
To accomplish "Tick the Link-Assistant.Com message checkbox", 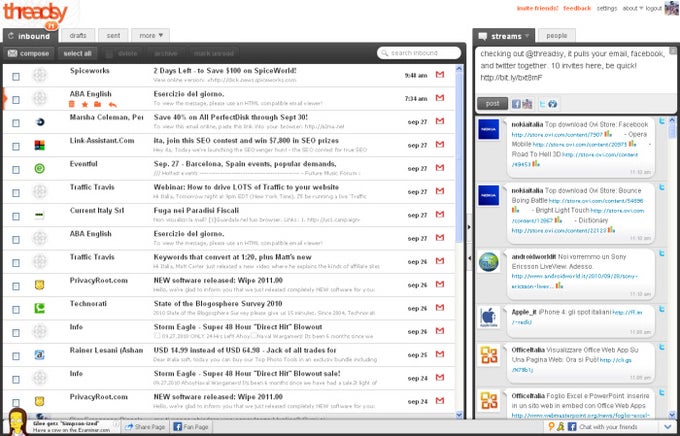I will [16, 146].
